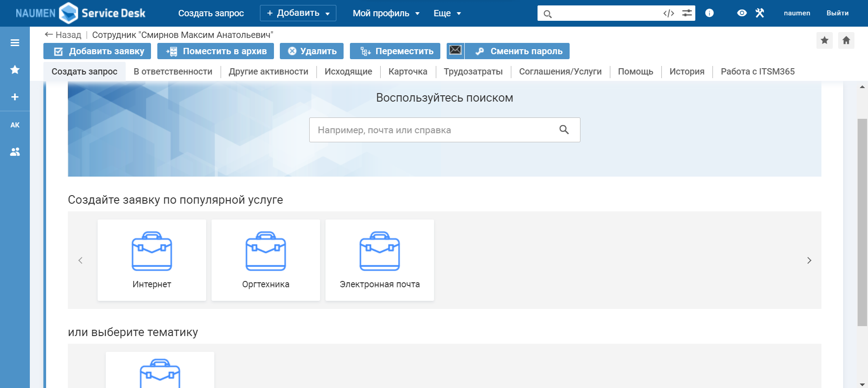Open the Трудозатраты tab
Screen dimensions: 868x388
coord(473,71)
